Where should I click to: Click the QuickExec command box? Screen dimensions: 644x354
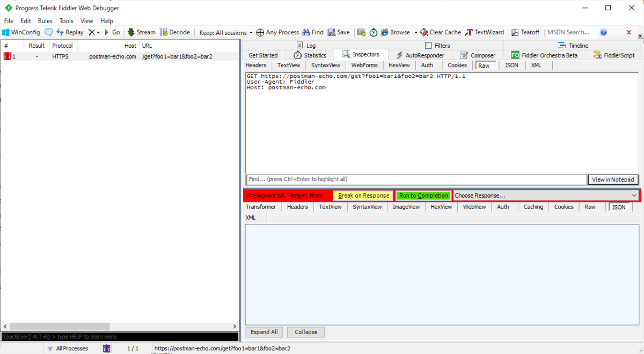tap(120, 337)
